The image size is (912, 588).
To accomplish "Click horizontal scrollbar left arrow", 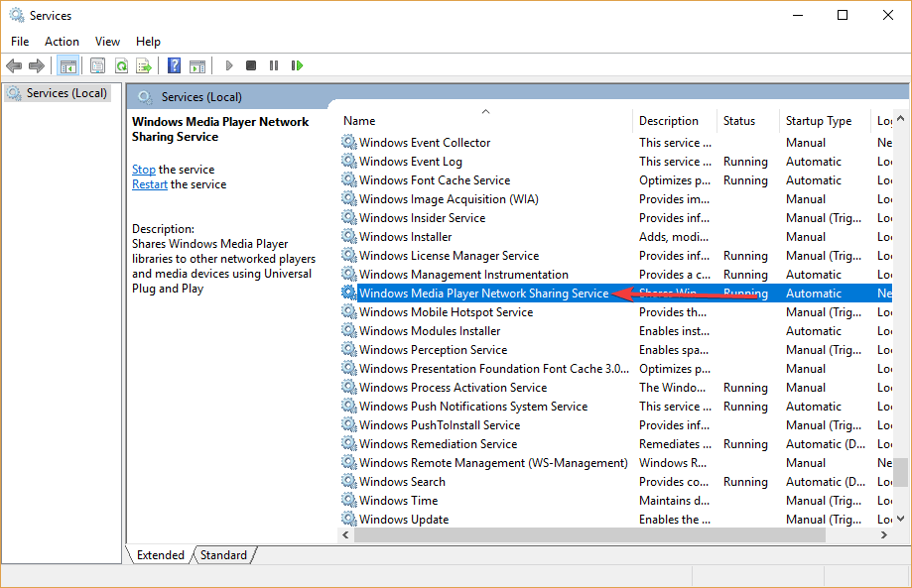I will (345, 534).
